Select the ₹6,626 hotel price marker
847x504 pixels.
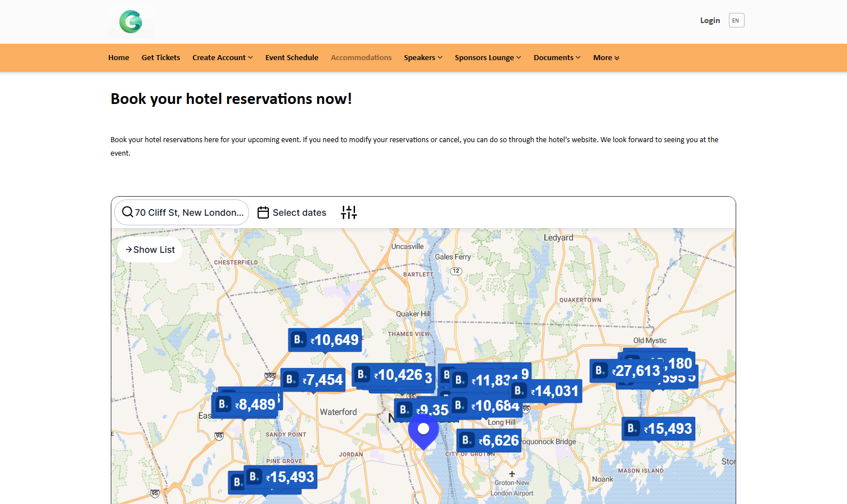point(489,441)
